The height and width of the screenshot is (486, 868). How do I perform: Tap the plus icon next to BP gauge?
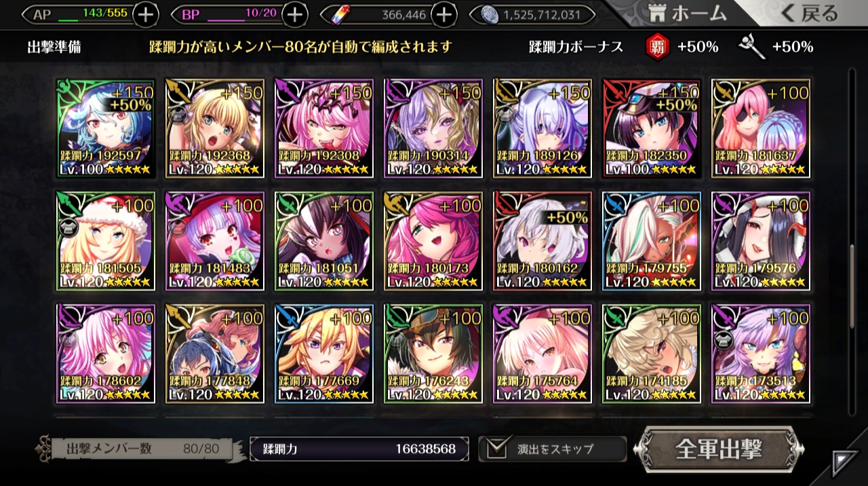point(294,14)
